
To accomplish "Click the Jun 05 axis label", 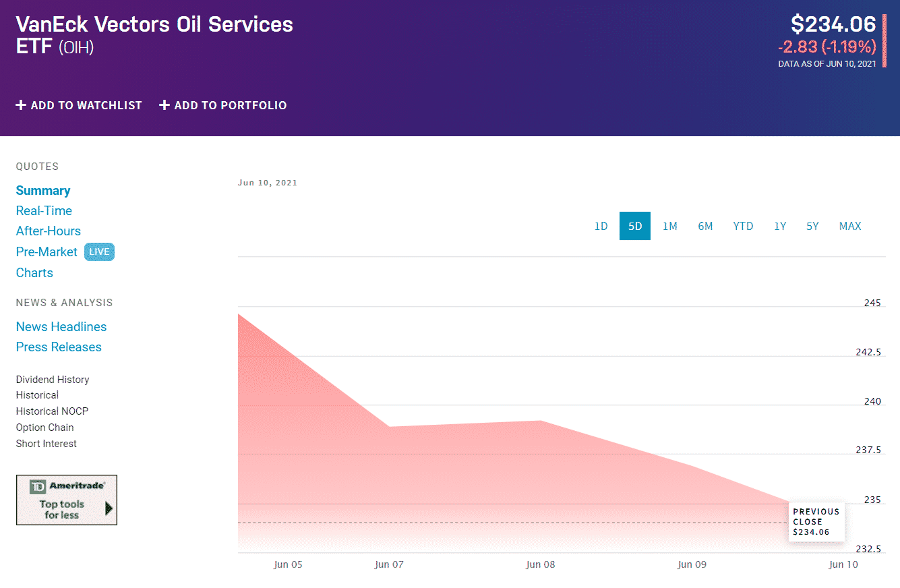I will [288, 564].
